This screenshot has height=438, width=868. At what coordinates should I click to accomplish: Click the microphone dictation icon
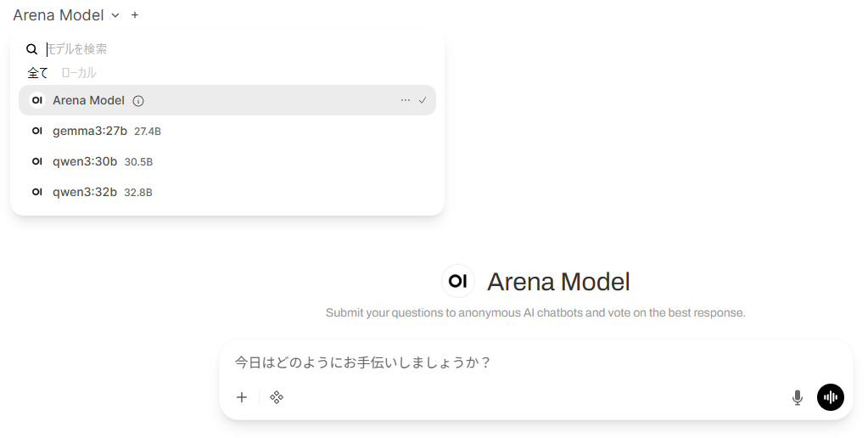coord(797,397)
